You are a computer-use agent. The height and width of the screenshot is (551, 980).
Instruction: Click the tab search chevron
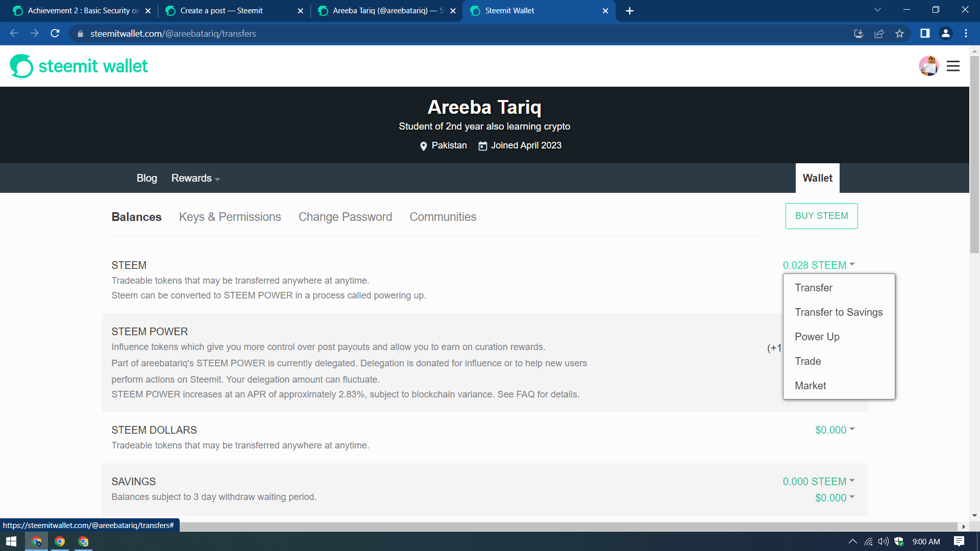tap(877, 10)
